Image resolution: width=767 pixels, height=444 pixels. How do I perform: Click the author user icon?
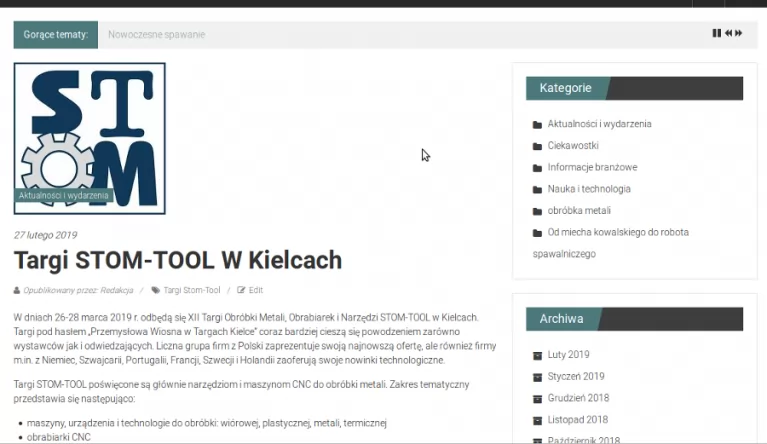(17, 290)
